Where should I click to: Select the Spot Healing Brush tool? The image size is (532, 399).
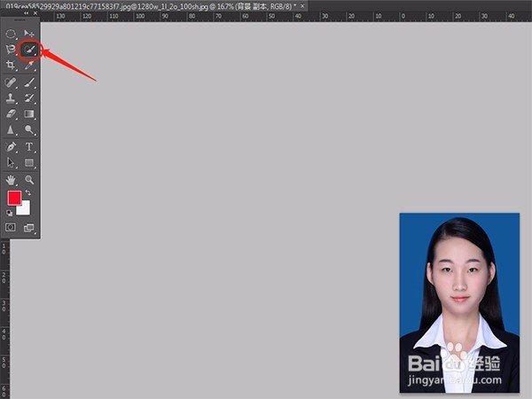click(11, 82)
